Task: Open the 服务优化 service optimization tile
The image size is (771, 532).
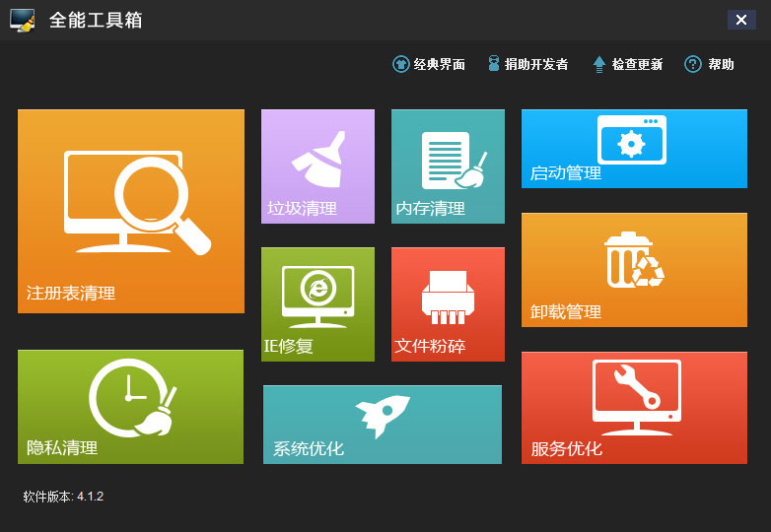Action: 634,408
